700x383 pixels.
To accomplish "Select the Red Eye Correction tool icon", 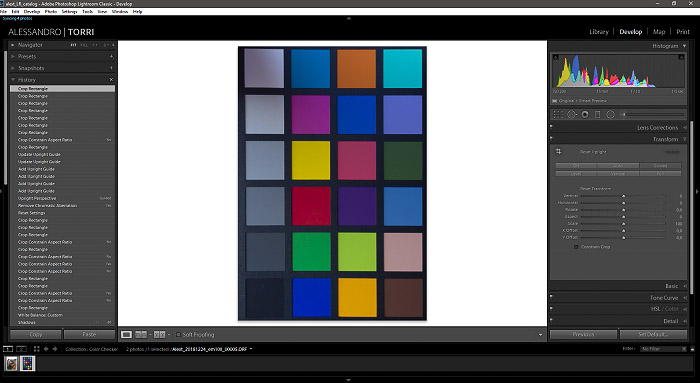I will click(585, 115).
